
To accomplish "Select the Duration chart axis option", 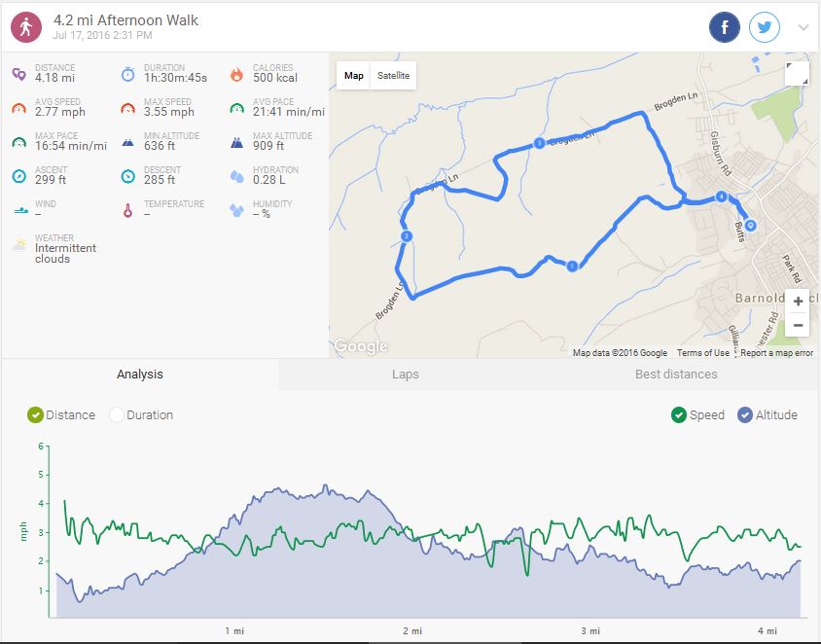I will 117,414.
